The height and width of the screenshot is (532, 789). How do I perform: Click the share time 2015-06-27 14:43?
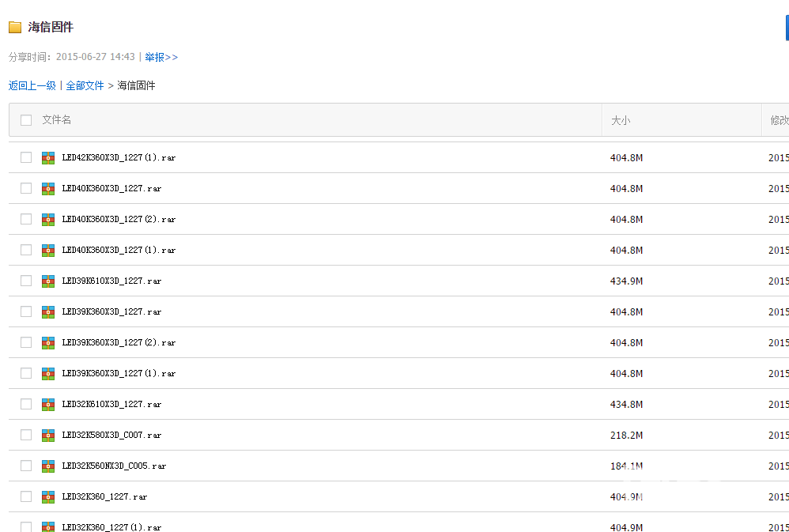coord(96,57)
